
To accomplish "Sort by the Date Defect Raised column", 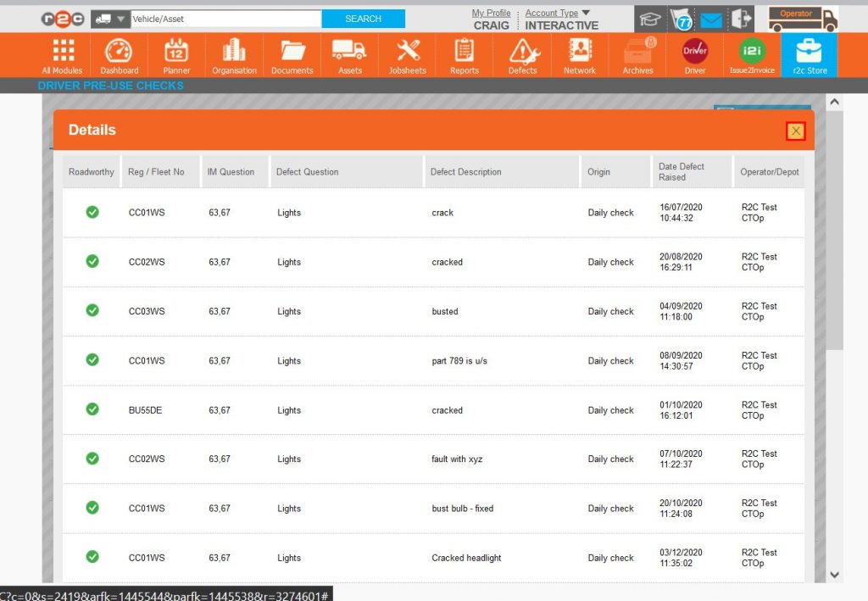I will point(688,170).
